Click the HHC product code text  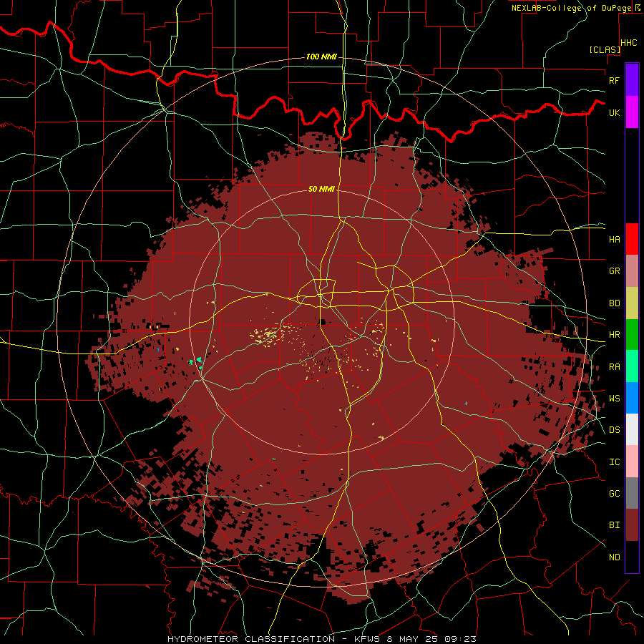click(x=629, y=43)
